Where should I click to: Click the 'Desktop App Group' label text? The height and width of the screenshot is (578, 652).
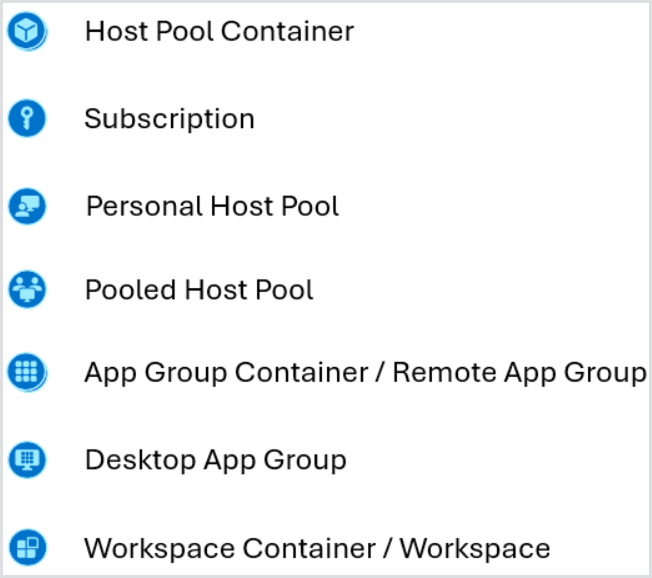pos(215,460)
